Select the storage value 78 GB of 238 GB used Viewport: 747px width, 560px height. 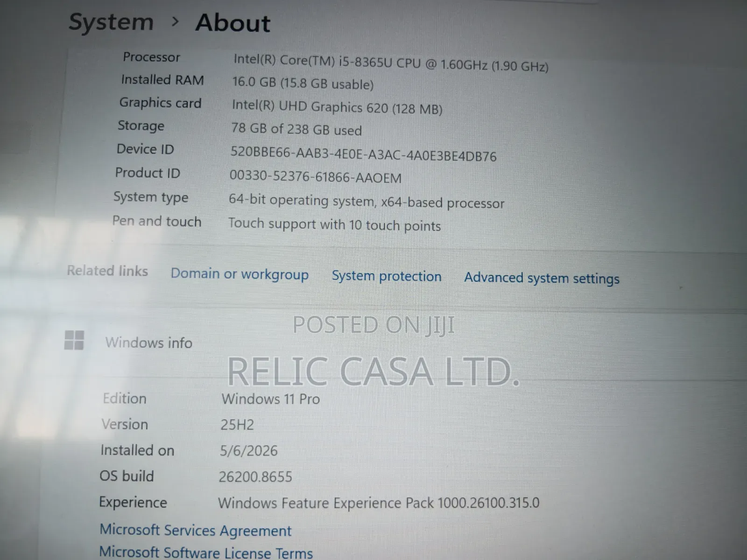(x=296, y=129)
